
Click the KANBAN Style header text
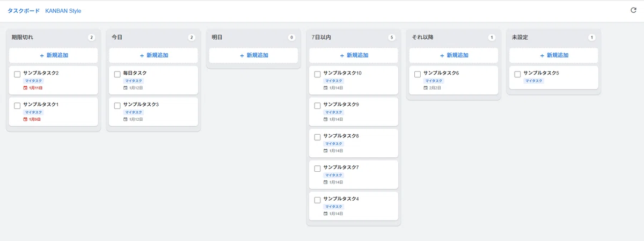pos(63,11)
